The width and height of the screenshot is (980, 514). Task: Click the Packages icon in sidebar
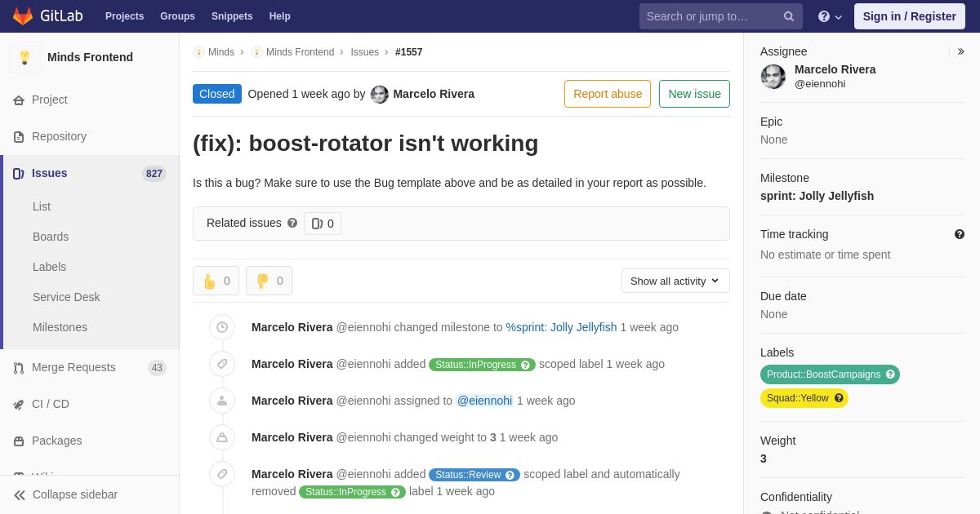pyautogui.click(x=19, y=441)
